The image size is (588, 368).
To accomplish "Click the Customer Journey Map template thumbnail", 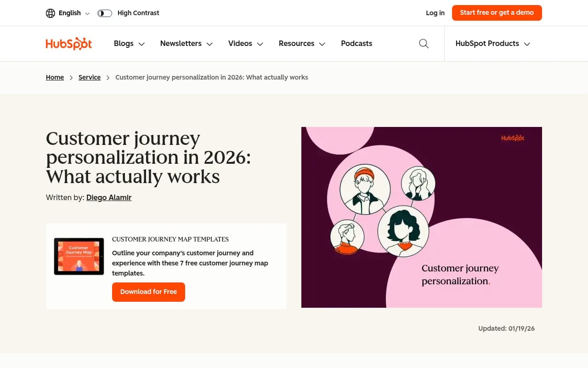I will [79, 256].
